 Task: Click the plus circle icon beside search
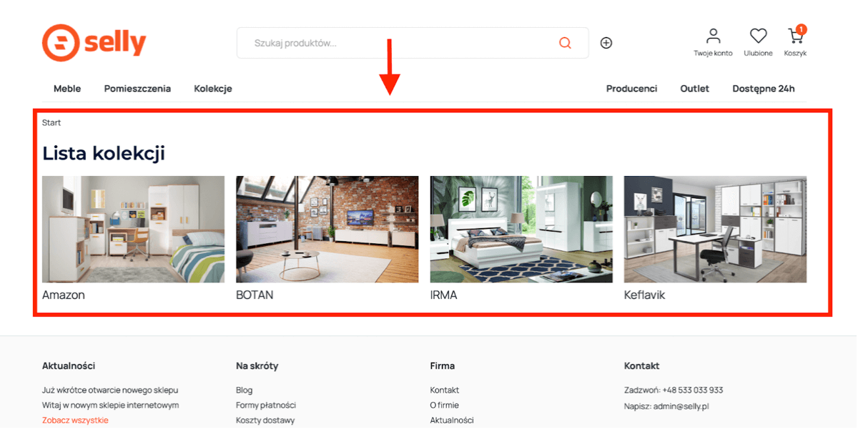point(606,43)
